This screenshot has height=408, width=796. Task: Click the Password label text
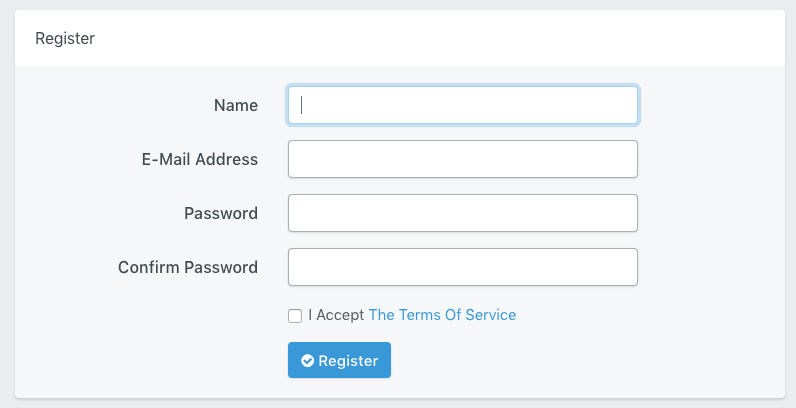coord(221,213)
